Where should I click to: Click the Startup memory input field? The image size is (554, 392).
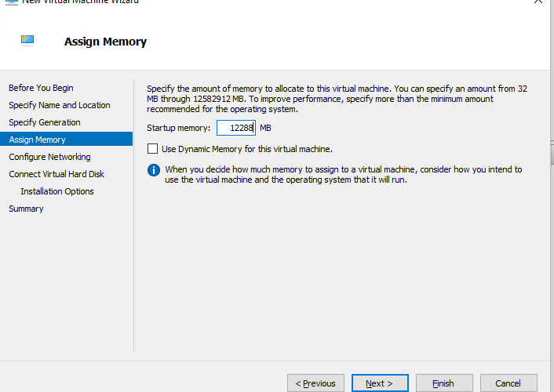click(x=235, y=128)
